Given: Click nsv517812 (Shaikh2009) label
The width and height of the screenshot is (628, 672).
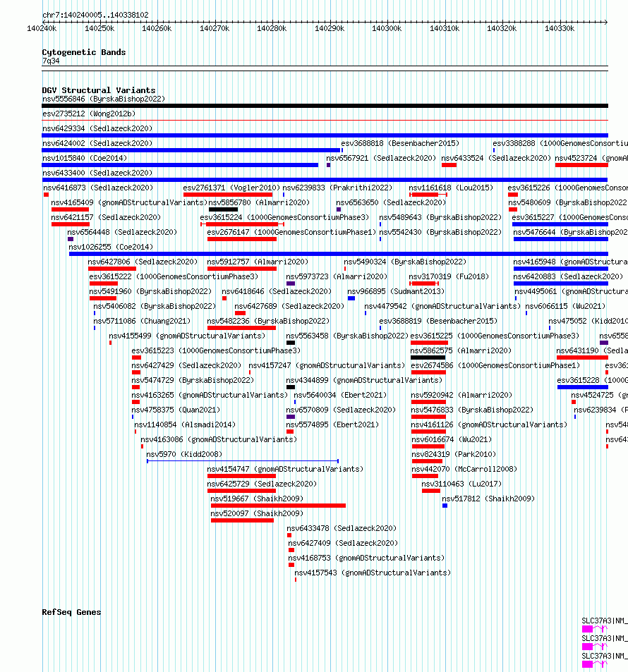Looking at the screenshot, I should (488, 499).
